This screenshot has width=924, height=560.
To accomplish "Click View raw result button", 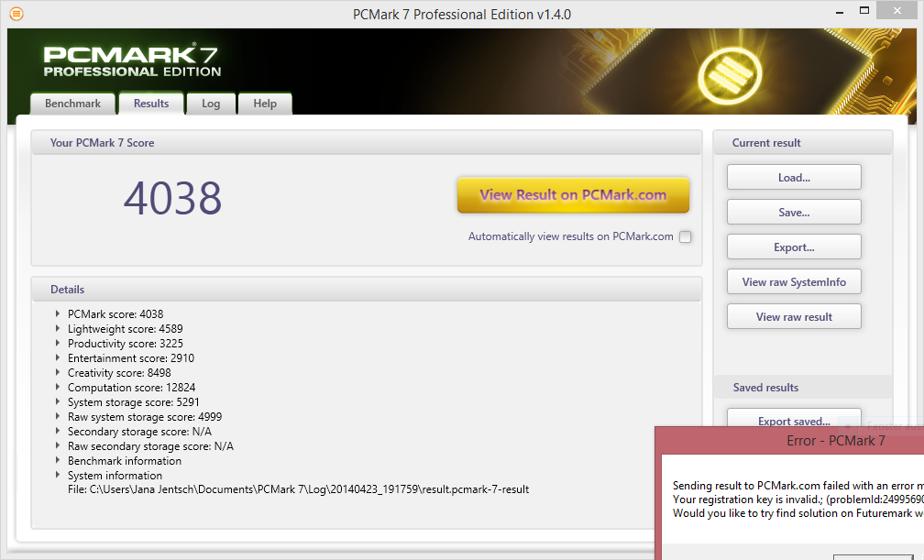I will coord(794,316).
